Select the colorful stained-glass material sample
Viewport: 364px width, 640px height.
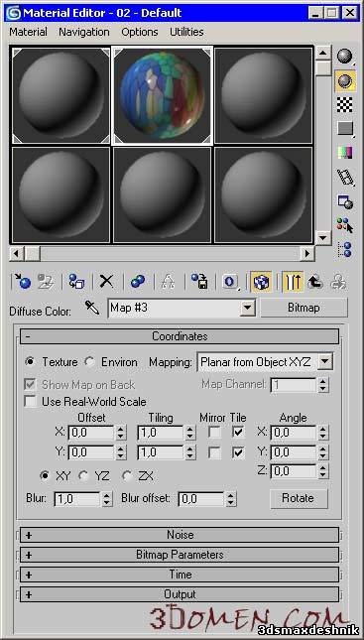pyautogui.click(x=163, y=95)
